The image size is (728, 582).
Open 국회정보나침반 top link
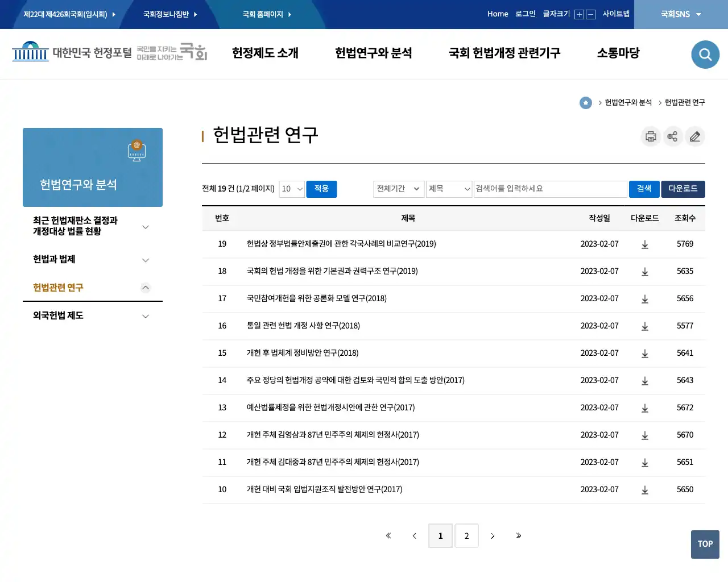[x=170, y=14]
